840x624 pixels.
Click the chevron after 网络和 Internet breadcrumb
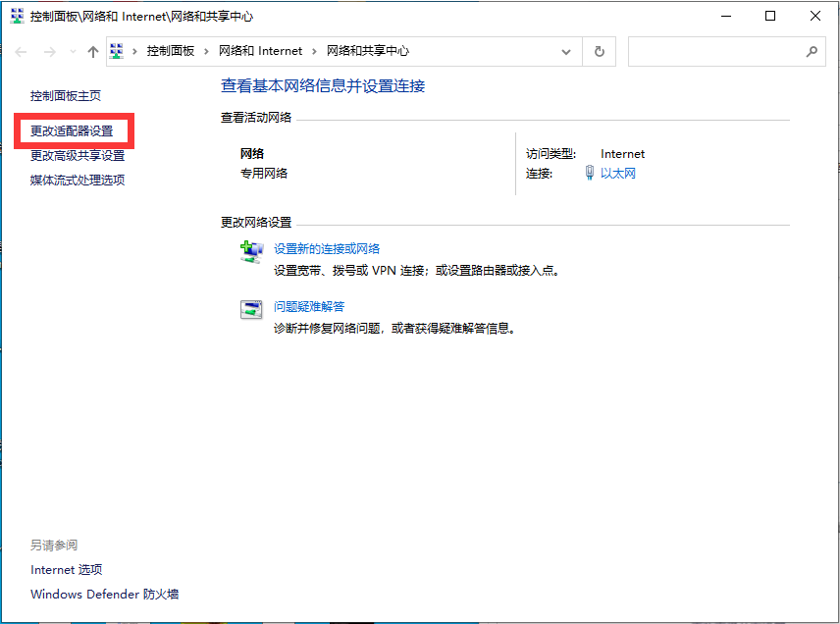(317, 51)
